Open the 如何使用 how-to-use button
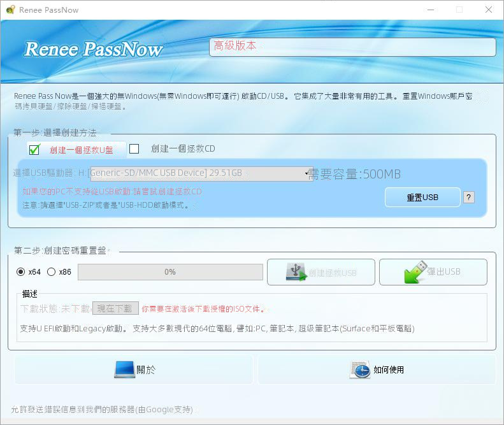The height and width of the screenshot is (425, 504). pyautogui.click(x=377, y=370)
